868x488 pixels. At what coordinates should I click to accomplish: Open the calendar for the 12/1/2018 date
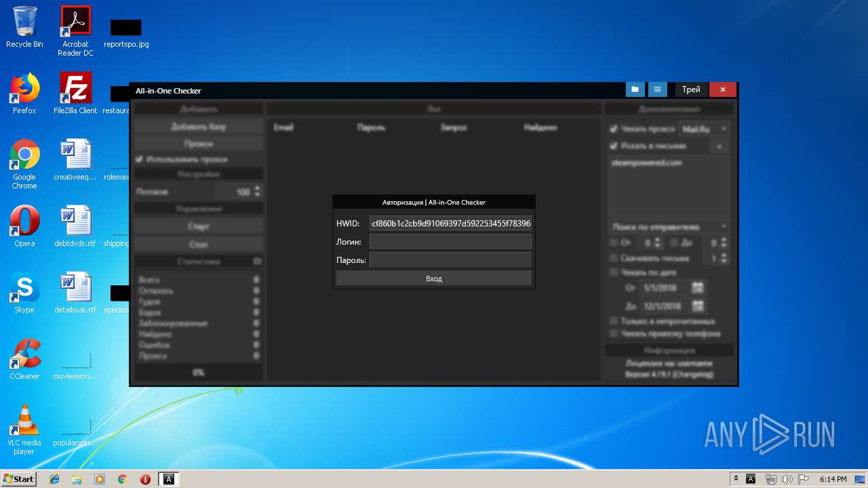[x=698, y=306]
